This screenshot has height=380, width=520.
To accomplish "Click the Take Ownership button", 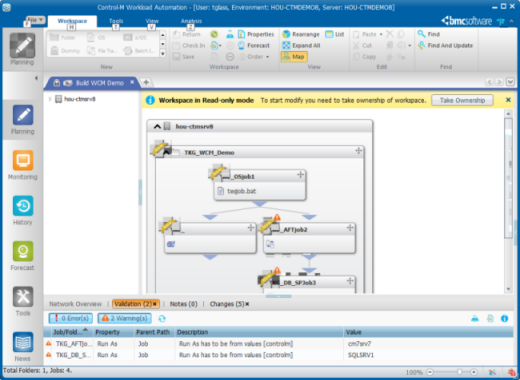I will click(462, 100).
